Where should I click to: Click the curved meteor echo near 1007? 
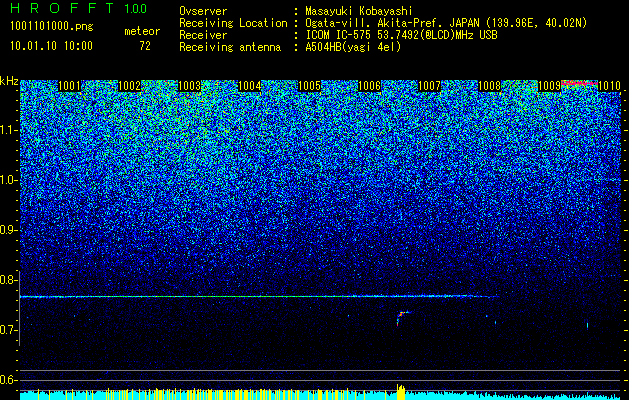(x=402, y=318)
